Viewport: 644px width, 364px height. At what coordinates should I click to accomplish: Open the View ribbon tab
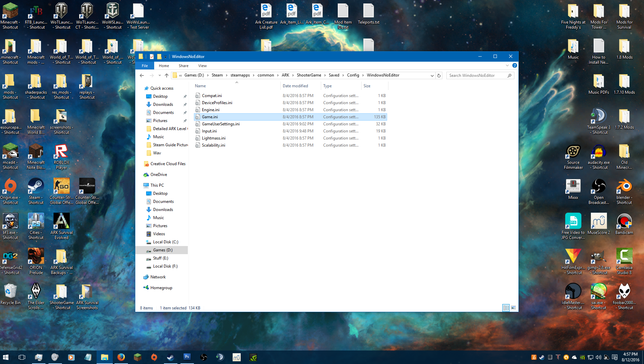point(202,66)
